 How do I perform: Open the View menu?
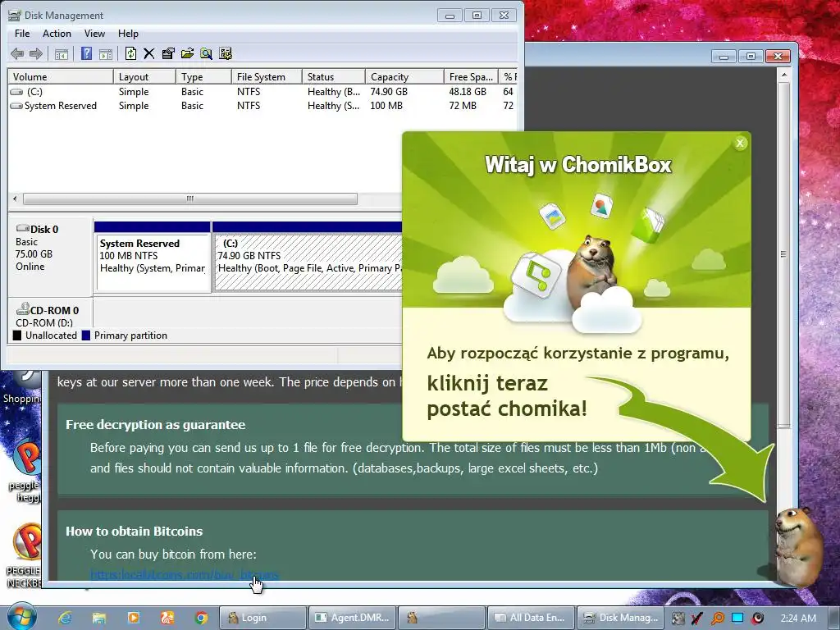click(94, 33)
